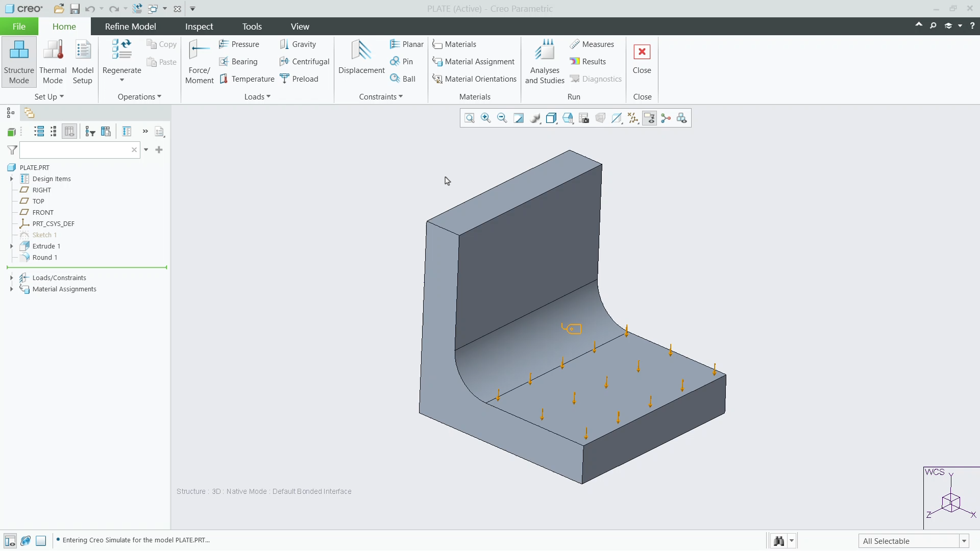Toggle datum display filters icon

(633, 118)
